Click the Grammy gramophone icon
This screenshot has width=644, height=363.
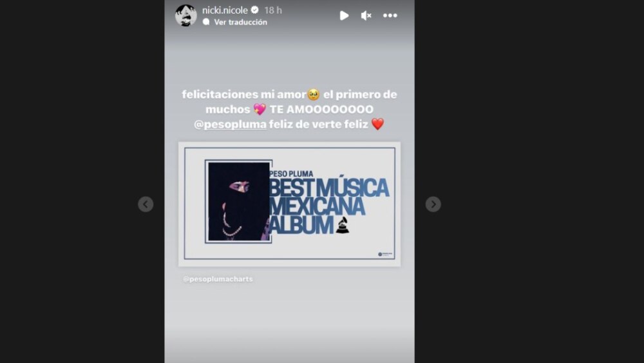coord(343,225)
